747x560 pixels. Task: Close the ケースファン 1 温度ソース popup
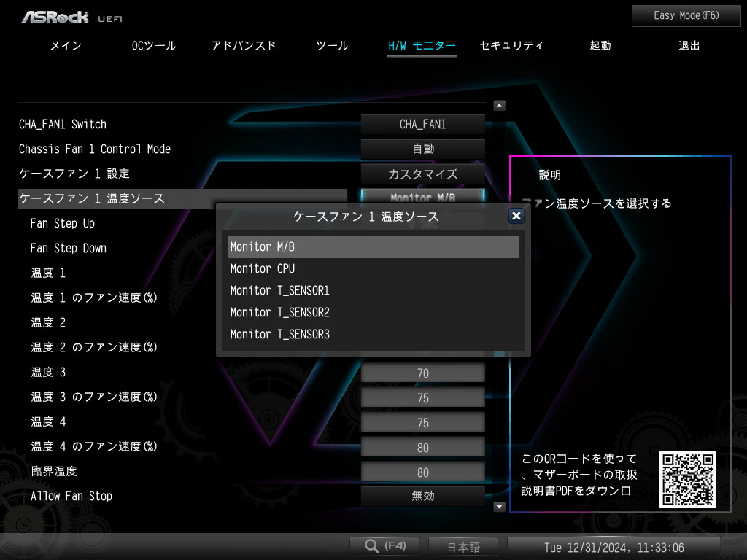click(516, 216)
